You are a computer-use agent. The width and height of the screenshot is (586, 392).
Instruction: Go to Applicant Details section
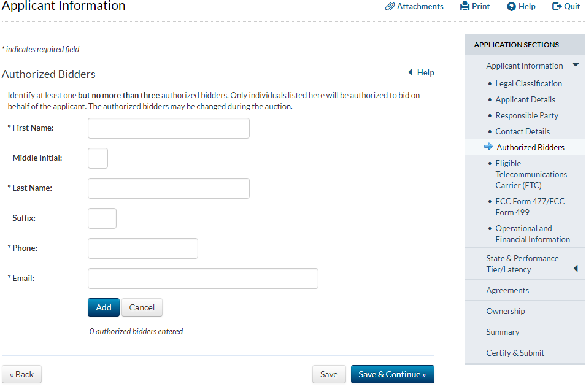(525, 99)
